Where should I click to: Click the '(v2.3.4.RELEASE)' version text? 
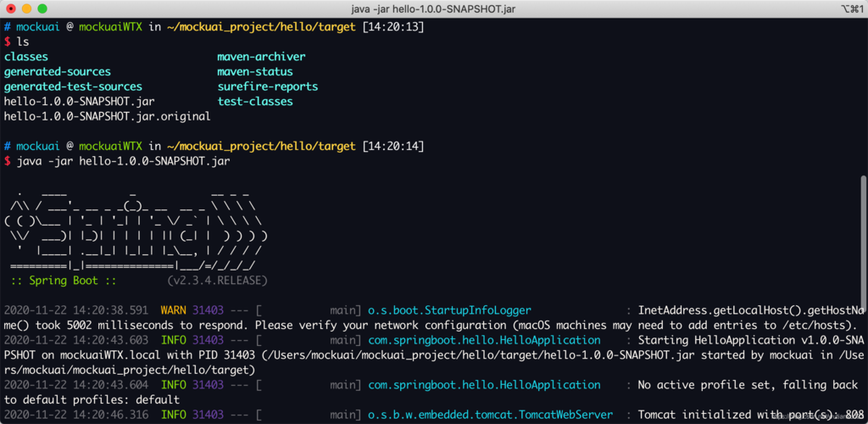tap(218, 280)
